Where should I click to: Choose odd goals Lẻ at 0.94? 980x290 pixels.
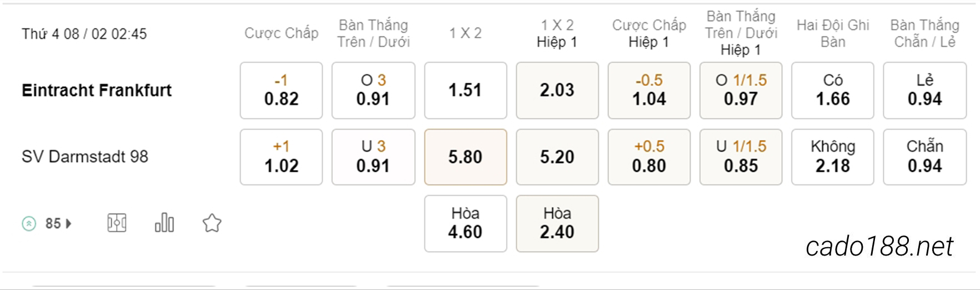click(x=925, y=90)
